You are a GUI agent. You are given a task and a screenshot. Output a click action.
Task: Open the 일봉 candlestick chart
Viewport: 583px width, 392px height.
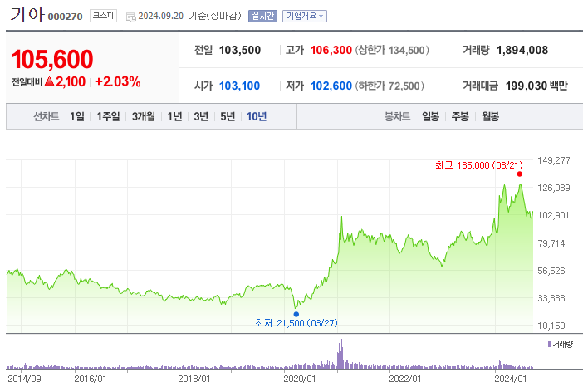[x=430, y=116]
